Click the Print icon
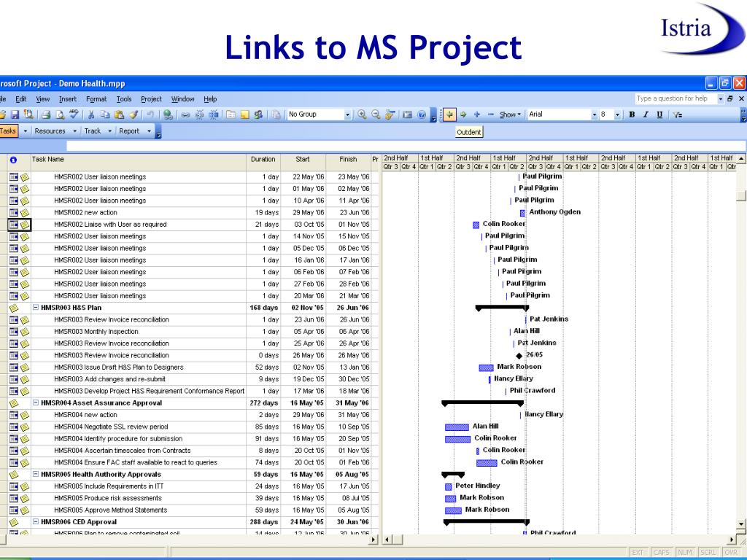Image resolution: width=747 pixels, height=560 pixels. 46,114
